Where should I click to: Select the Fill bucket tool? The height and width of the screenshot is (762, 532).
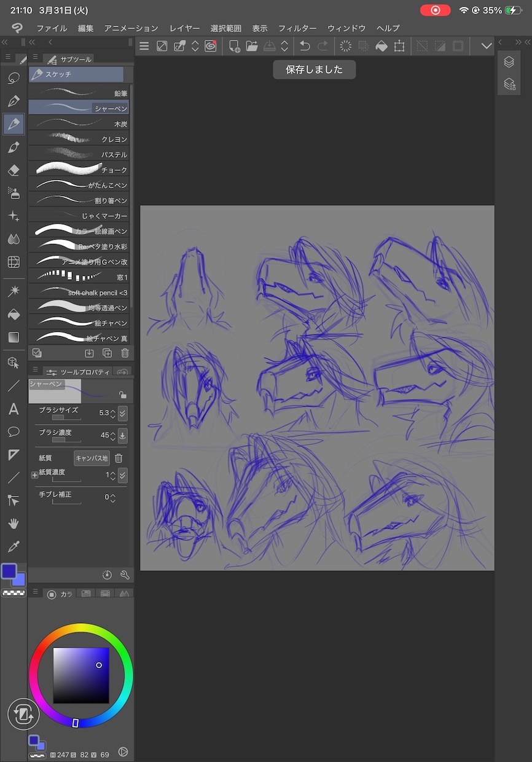[x=14, y=315]
